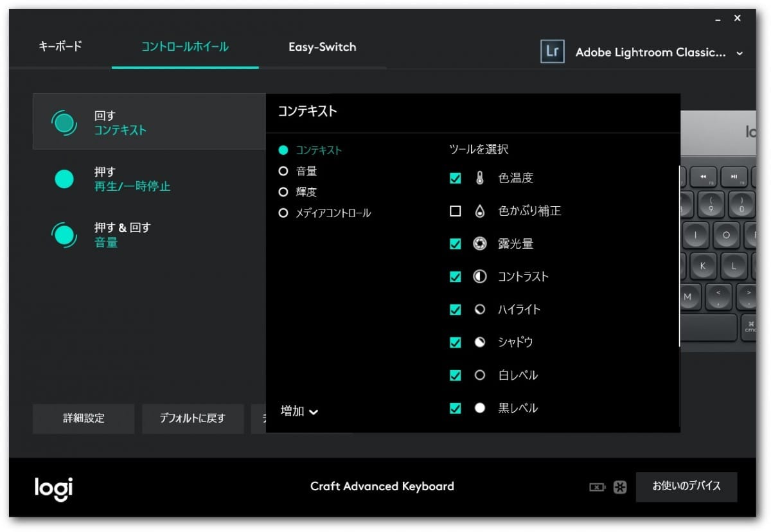Click the Lightroom Lr application icon
This screenshot has width=771, height=532.
[x=552, y=53]
